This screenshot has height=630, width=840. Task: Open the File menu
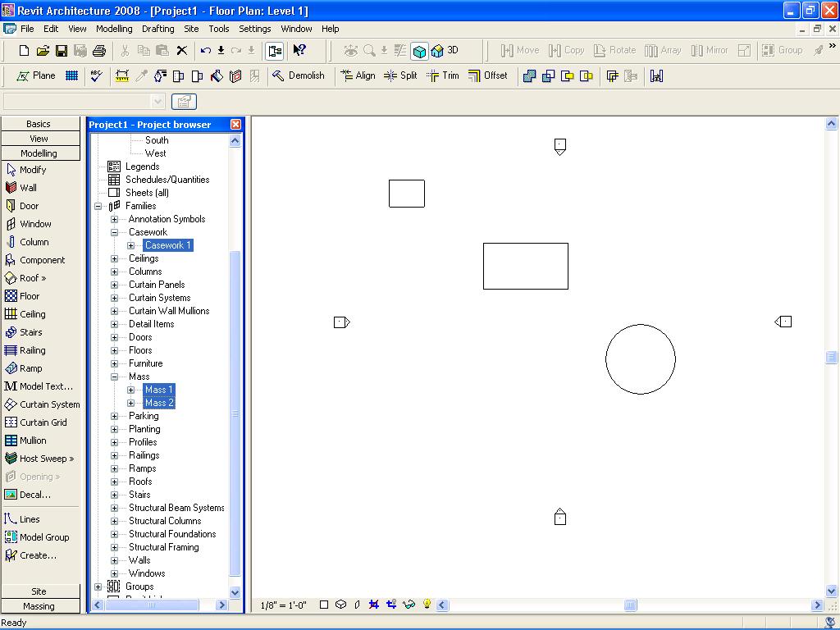point(27,29)
